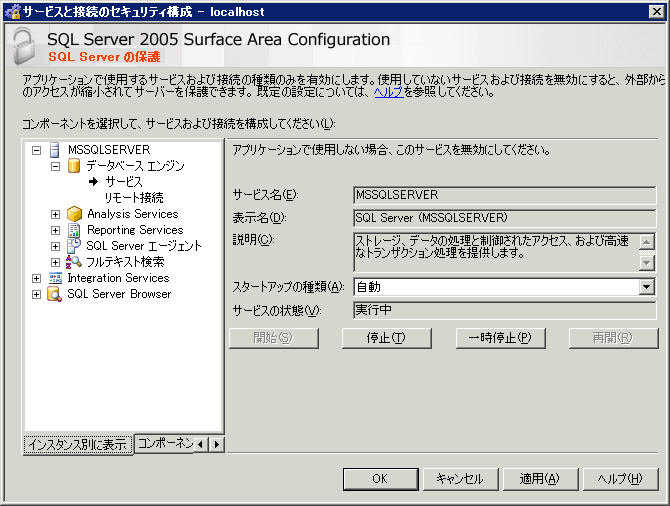Viewport: 670px width, 506px height.
Task: Expand the SQL Server Browser node
Action: (36, 294)
